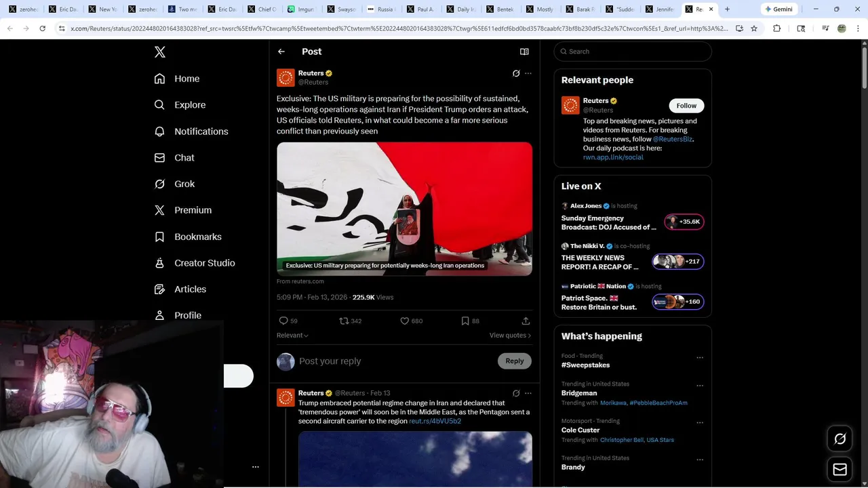Click the X logo in sidebar
Image resolution: width=868 pixels, height=488 pixels.
click(160, 52)
